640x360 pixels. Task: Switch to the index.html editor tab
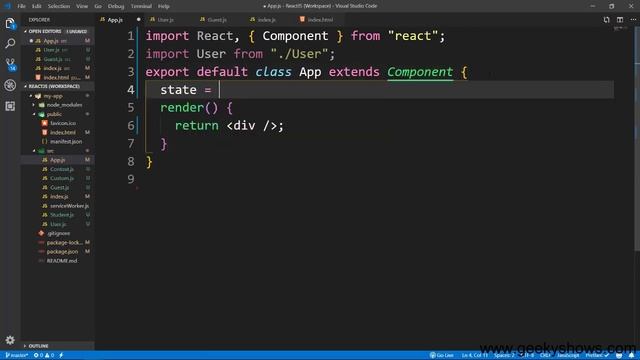pos(320,20)
